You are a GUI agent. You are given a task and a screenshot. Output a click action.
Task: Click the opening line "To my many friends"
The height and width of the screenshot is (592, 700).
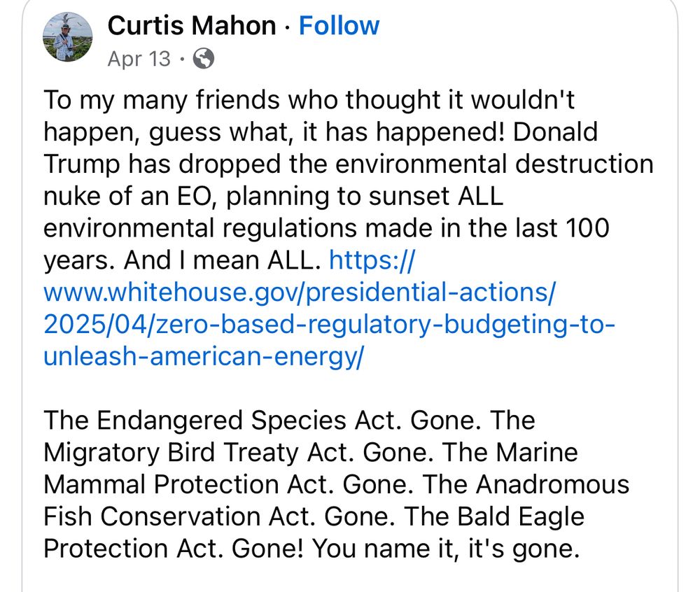point(162,100)
